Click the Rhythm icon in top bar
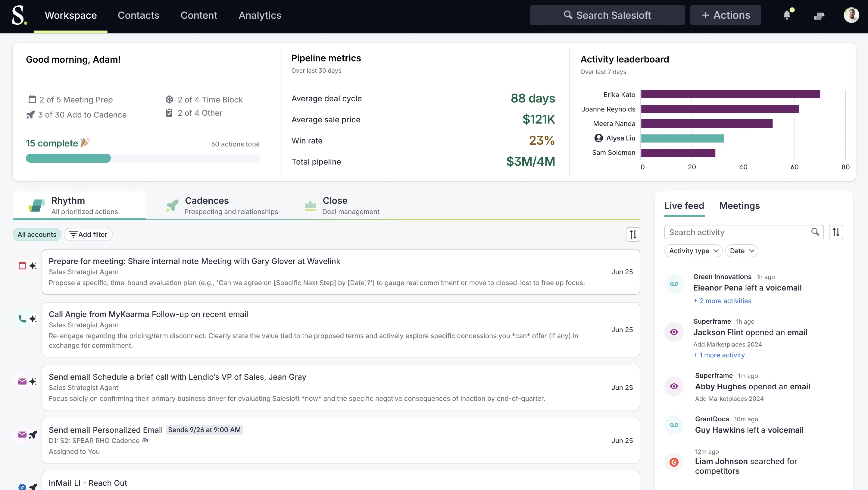The image size is (868, 490). coord(819,16)
